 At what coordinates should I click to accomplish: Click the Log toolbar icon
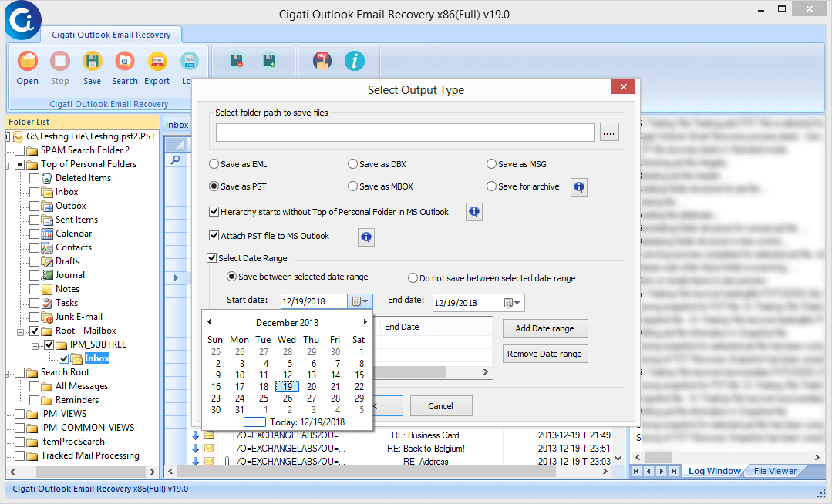coord(189,62)
